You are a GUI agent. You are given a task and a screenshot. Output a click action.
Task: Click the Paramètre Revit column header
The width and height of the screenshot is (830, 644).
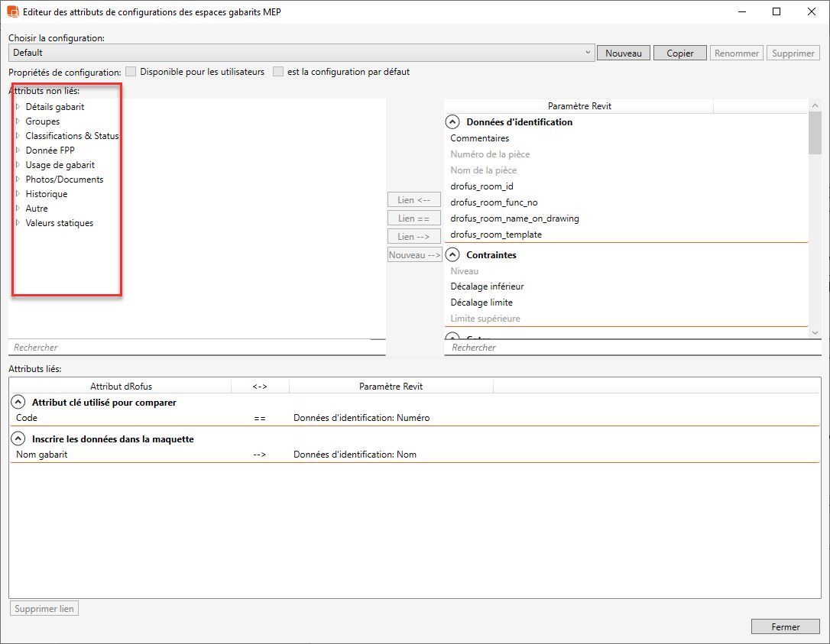(x=579, y=106)
